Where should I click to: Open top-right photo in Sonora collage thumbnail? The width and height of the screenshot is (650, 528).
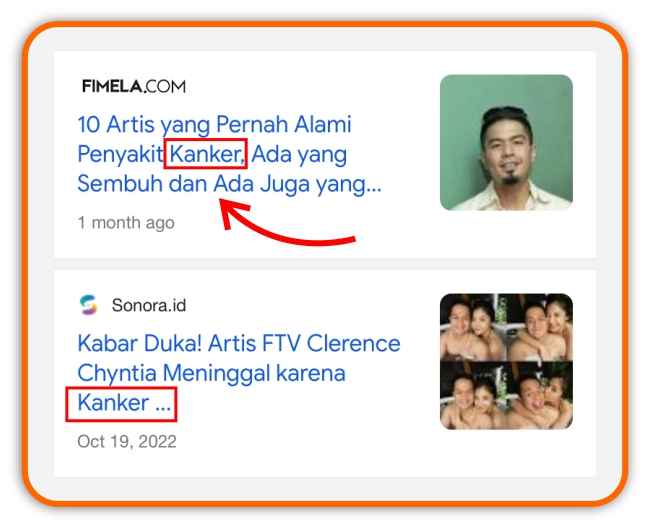pyautogui.click(x=538, y=327)
